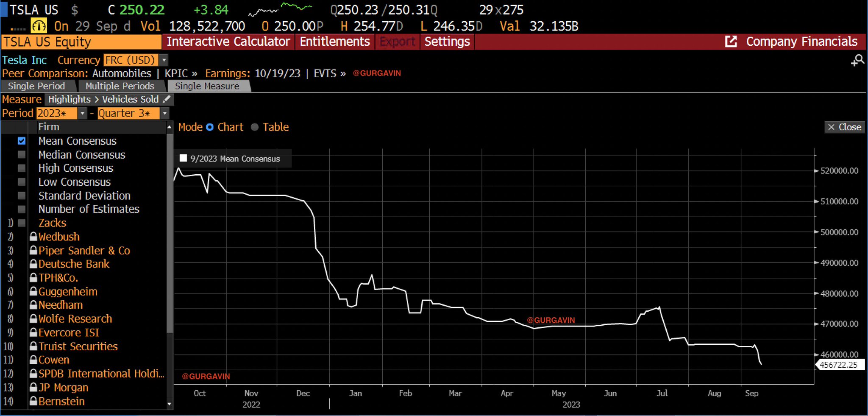Click the clock icon beside 'On 29 Sep'
Image resolution: width=868 pixels, height=416 pixels.
39,26
